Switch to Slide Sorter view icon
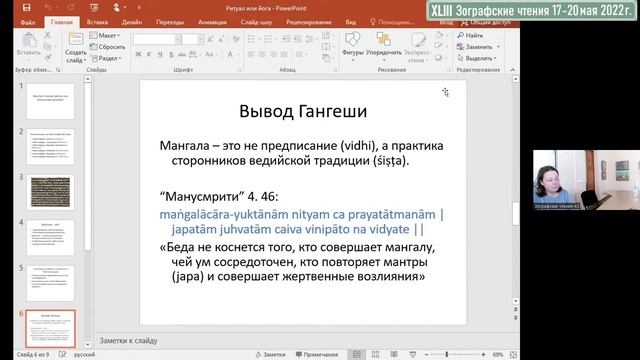 375,354
